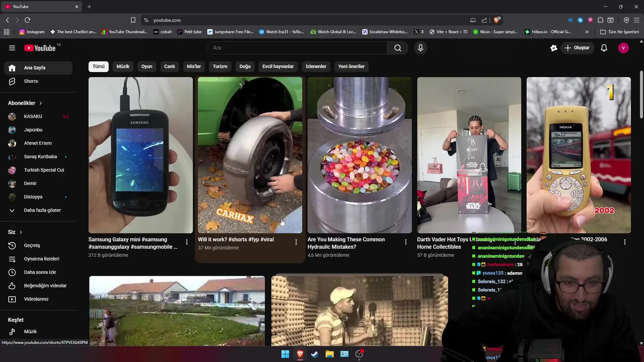Open Videolarınız in sidebar
This screenshot has width=644, height=362.
38,299
